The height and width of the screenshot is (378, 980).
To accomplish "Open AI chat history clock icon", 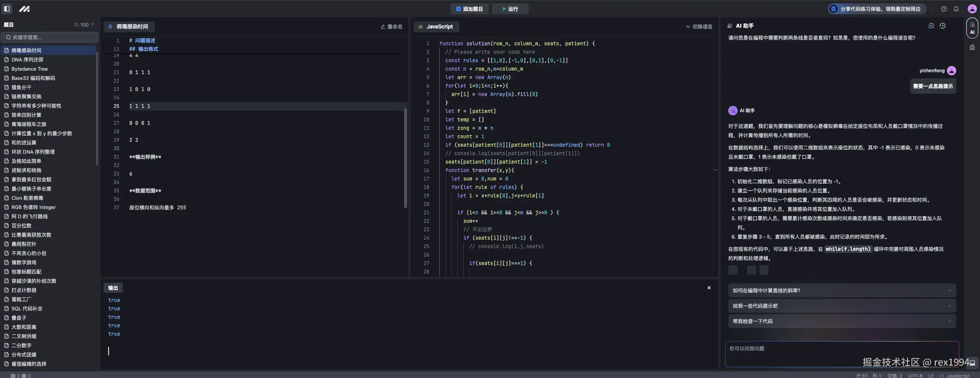I will click(942, 26).
